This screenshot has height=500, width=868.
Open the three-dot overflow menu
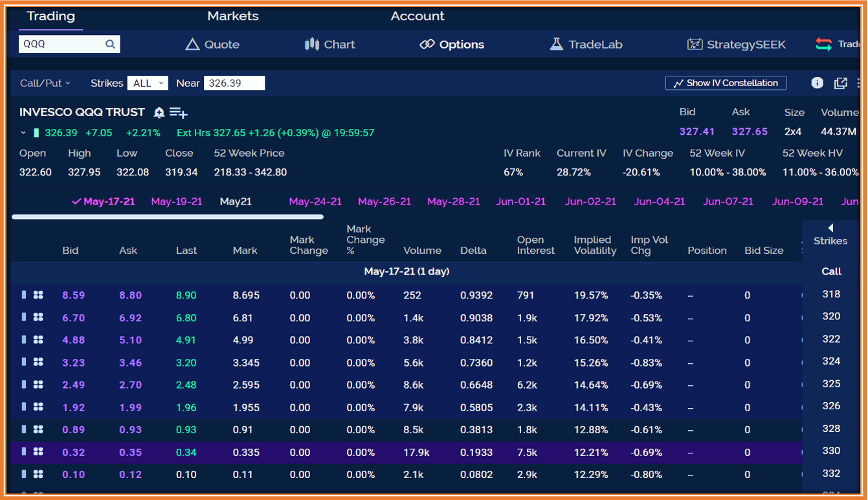tap(859, 83)
